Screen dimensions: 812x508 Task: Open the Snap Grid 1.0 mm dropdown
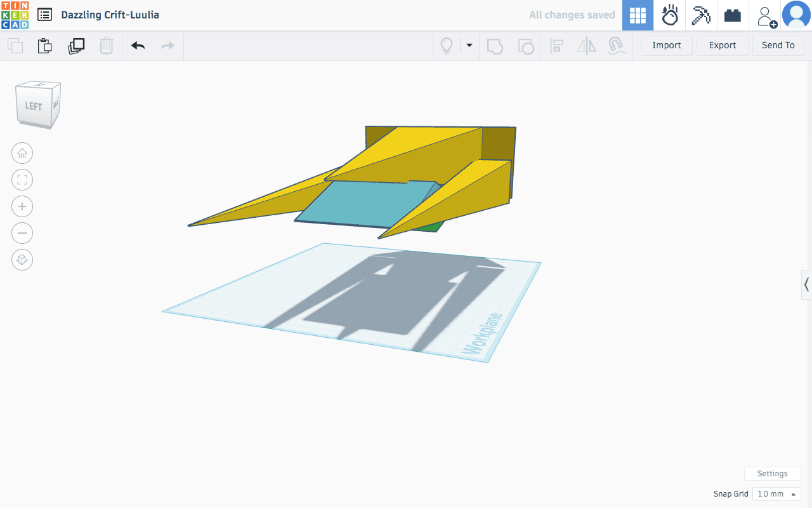776,494
